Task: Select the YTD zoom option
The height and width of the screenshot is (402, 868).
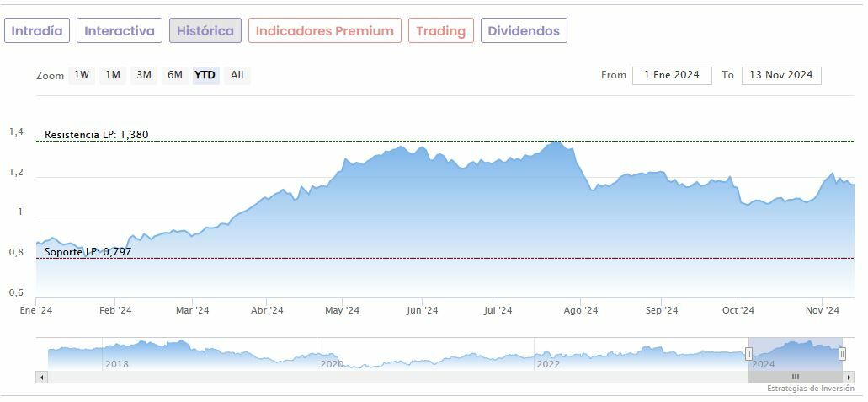Action: tap(205, 75)
